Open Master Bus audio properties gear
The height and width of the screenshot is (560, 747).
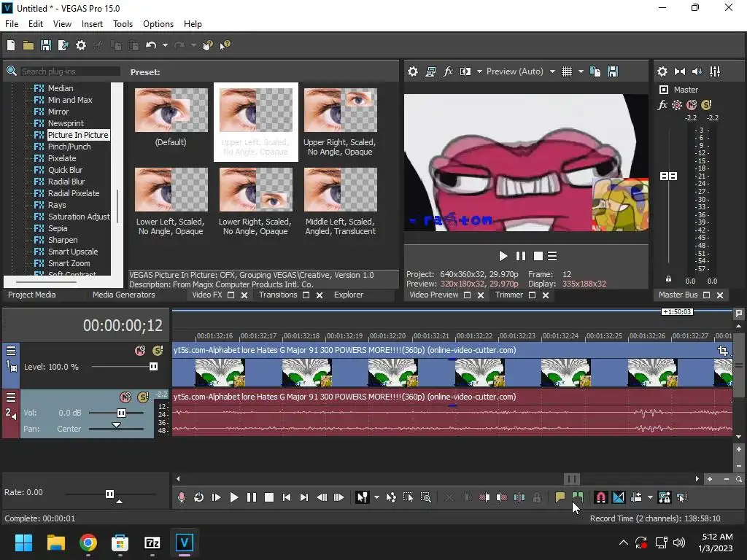tap(662, 71)
